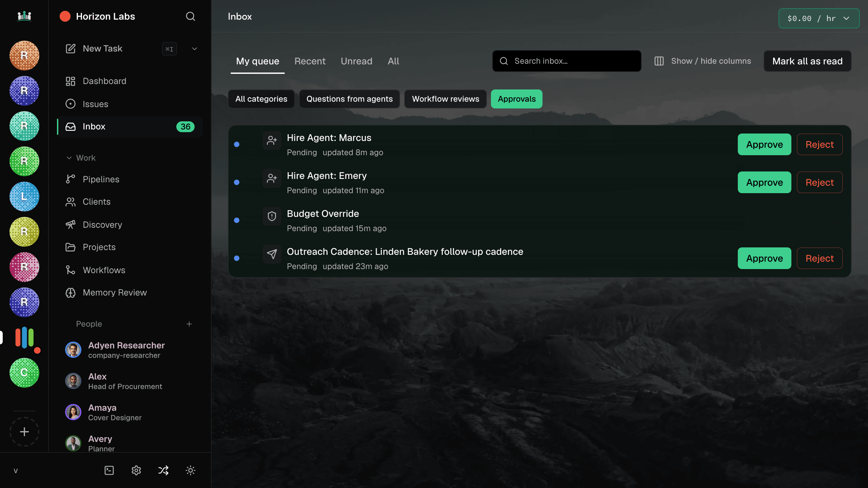The height and width of the screenshot is (488, 868).
Task: Open the search icon beside Horizon Labs
Action: tap(191, 16)
